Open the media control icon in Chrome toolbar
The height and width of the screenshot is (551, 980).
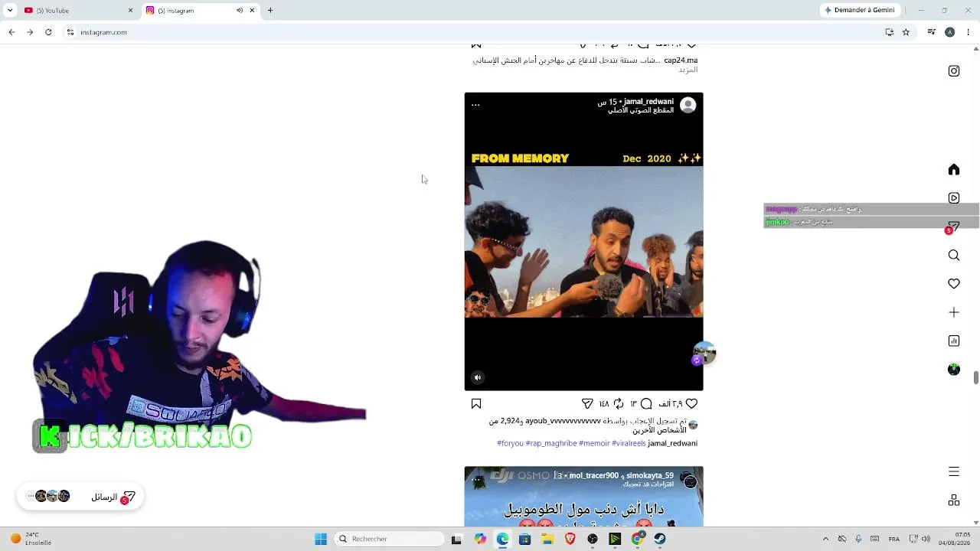pos(931,32)
